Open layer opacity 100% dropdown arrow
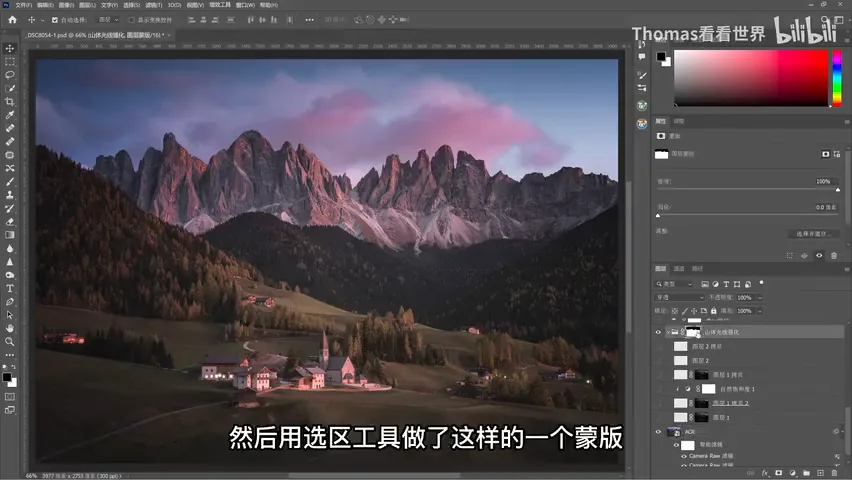The height and width of the screenshot is (480, 852). 760,298
